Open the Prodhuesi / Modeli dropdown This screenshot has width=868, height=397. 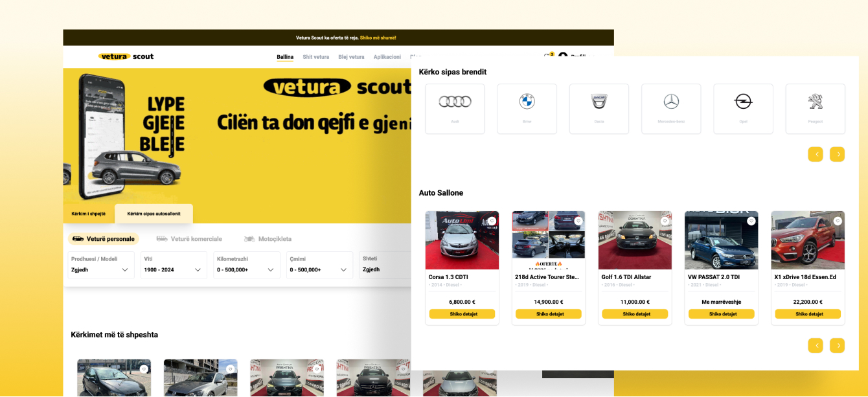101,265
